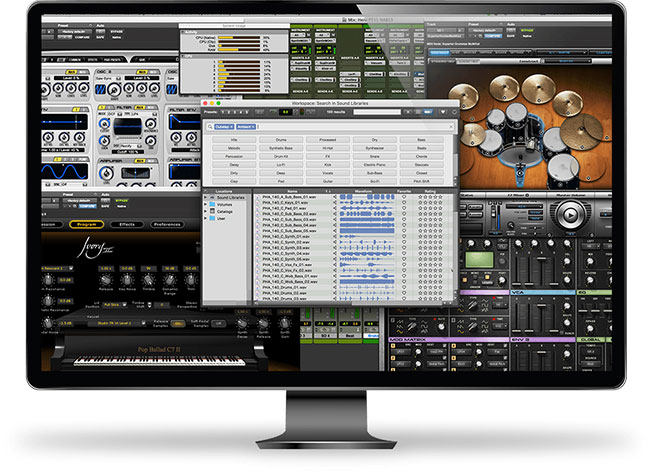
Task: Expand the Sound Libraries location
Action: 206,197
